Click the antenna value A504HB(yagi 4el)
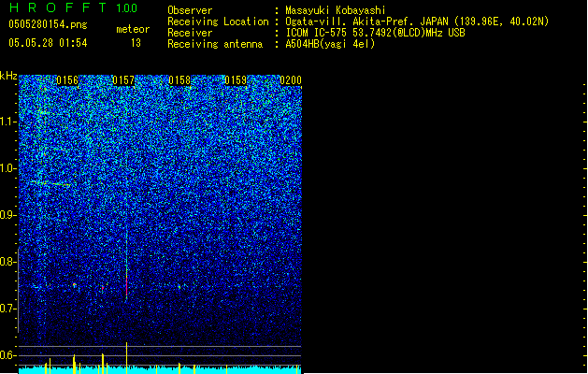The width and height of the screenshot is (588, 374). tap(330, 44)
